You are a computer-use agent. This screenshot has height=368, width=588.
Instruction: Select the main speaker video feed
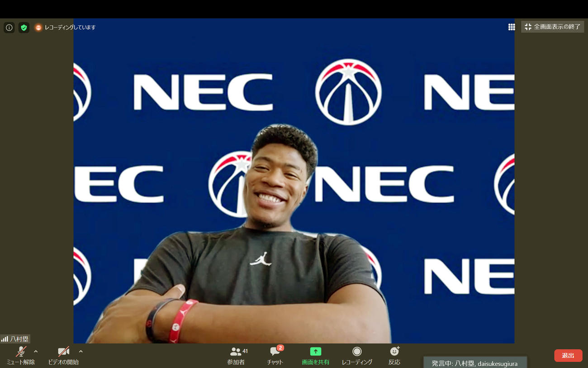tap(294, 181)
